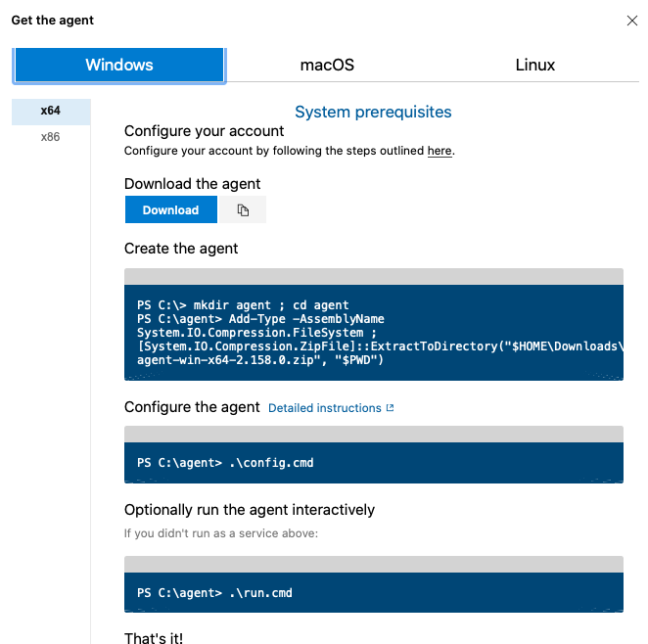Image resolution: width=648 pixels, height=644 pixels.
Task: Switch to the macOS tab
Action: click(x=327, y=66)
